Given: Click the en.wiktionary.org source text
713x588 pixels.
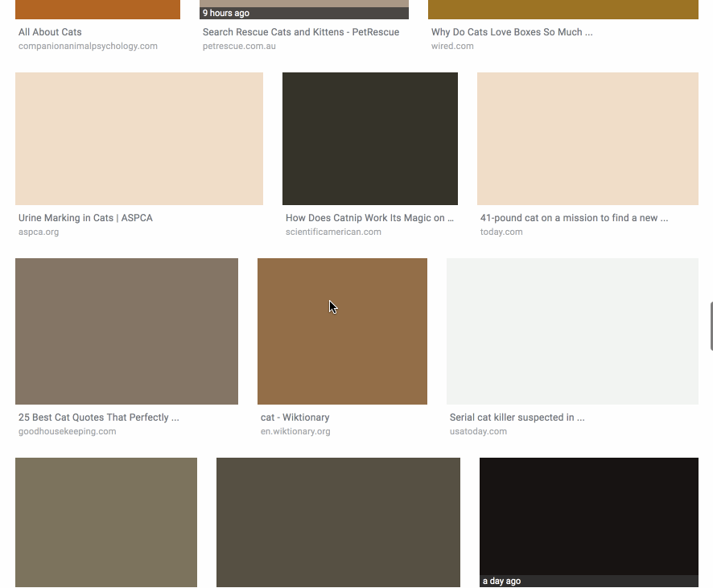Looking at the screenshot, I should (295, 432).
